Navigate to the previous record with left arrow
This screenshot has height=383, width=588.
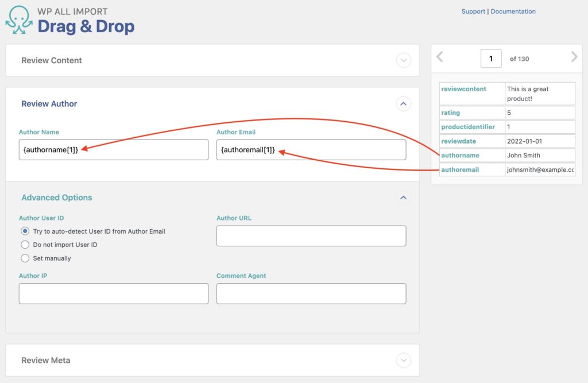coord(440,57)
